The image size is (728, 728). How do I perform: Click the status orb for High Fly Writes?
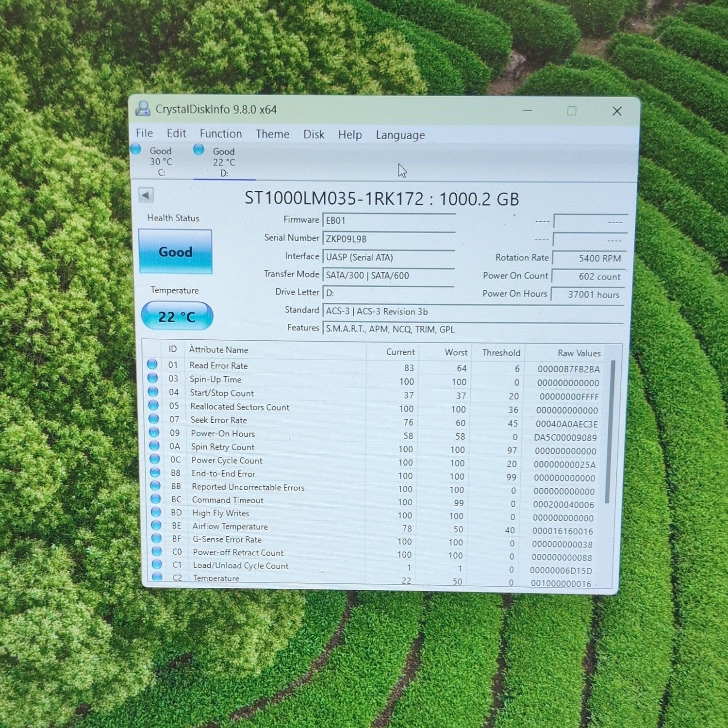pyautogui.click(x=156, y=512)
